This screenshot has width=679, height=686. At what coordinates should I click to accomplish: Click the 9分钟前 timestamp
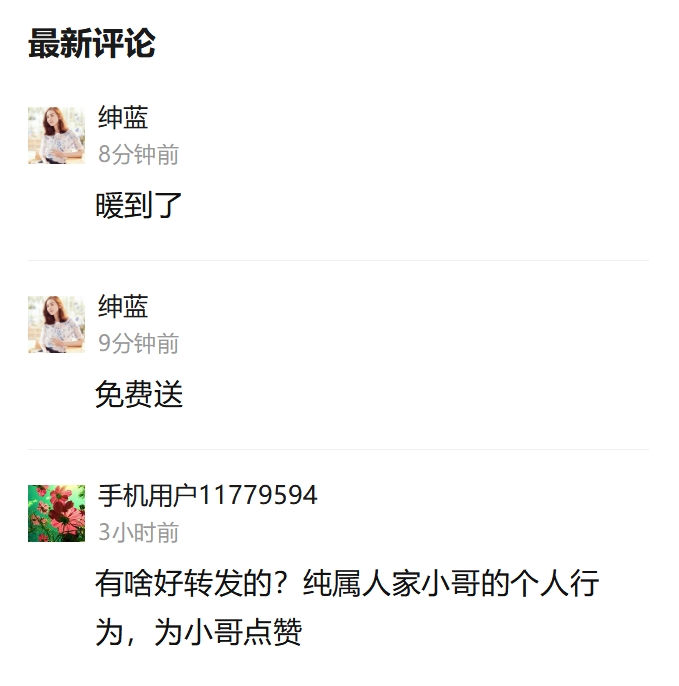[138, 343]
